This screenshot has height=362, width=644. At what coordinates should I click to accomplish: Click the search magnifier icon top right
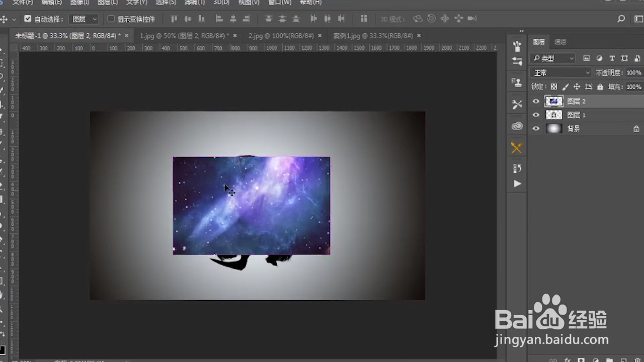coord(621,19)
